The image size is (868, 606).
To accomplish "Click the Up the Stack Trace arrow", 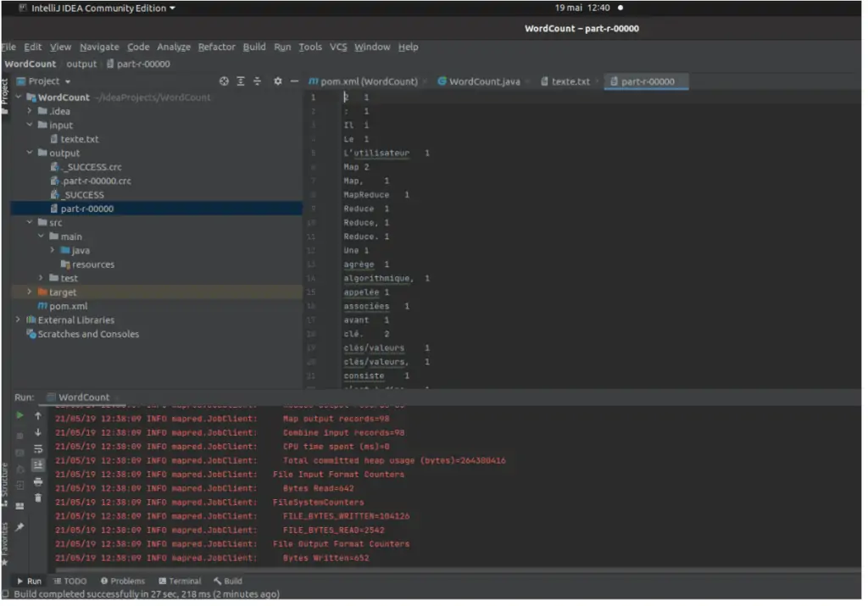I will tap(38, 415).
